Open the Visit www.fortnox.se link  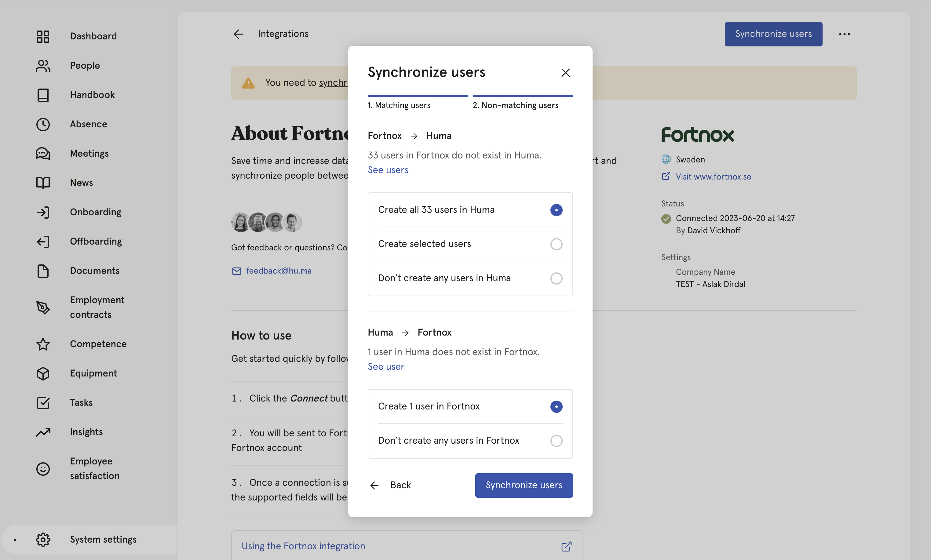(713, 176)
